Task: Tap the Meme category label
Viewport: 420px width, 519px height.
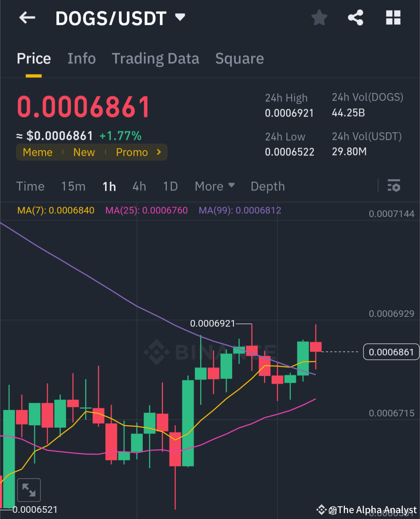Action: click(37, 152)
